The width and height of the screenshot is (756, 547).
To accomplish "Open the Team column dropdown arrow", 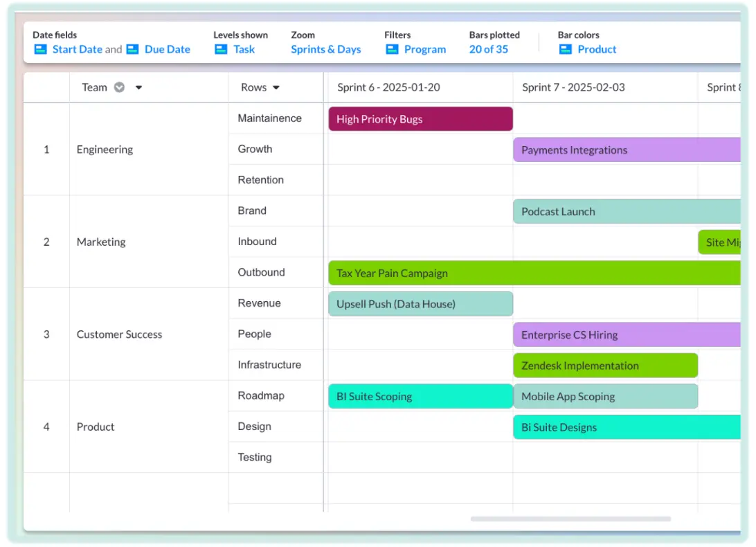I will [138, 88].
